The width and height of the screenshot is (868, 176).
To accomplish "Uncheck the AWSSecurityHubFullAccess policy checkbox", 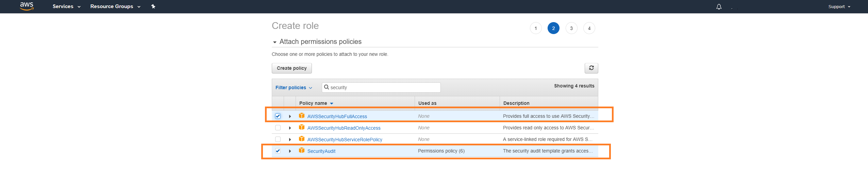I will click(278, 116).
